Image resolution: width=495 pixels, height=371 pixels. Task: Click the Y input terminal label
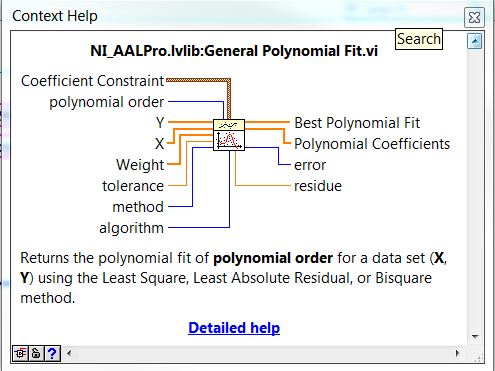pos(160,123)
